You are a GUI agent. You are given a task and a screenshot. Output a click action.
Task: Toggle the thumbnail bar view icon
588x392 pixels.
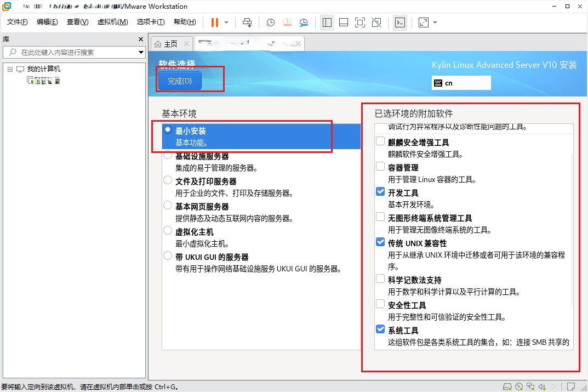click(344, 22)
